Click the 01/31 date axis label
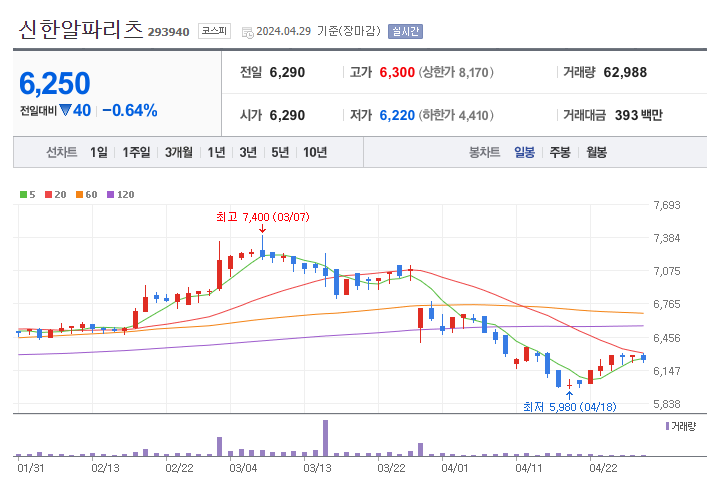Image resolution: width=707 pixels, height=480 pixels. 31,468
